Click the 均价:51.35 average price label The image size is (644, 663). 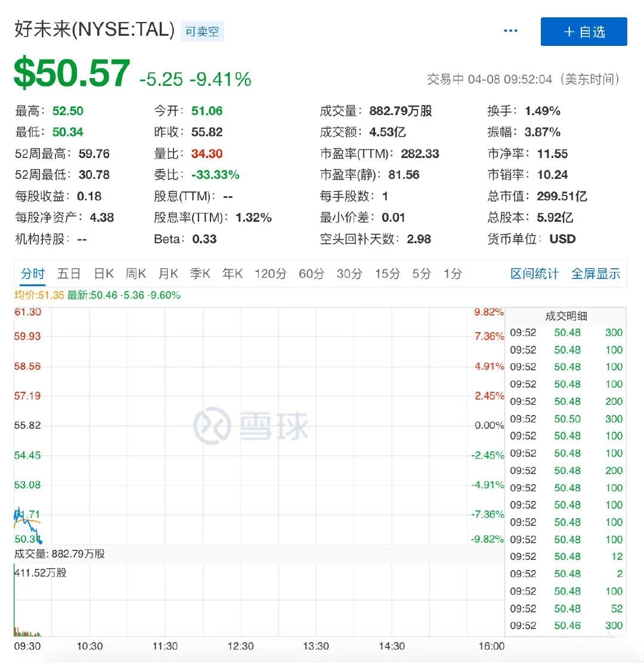[39, 295]
